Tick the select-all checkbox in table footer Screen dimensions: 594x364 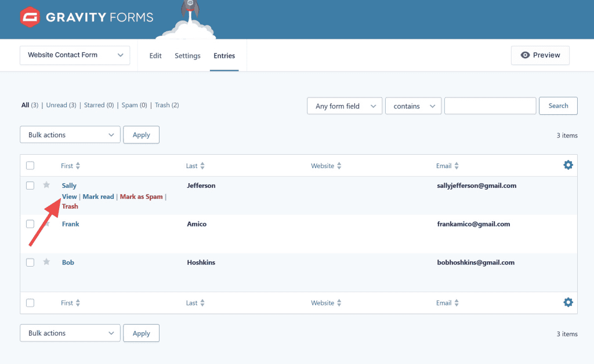point(30,303)
